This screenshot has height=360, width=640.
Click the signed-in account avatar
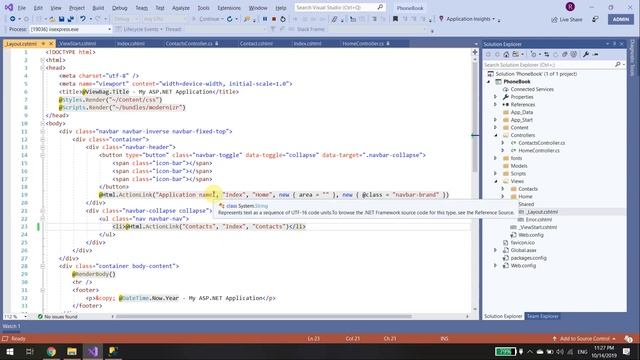pos(570,7)
